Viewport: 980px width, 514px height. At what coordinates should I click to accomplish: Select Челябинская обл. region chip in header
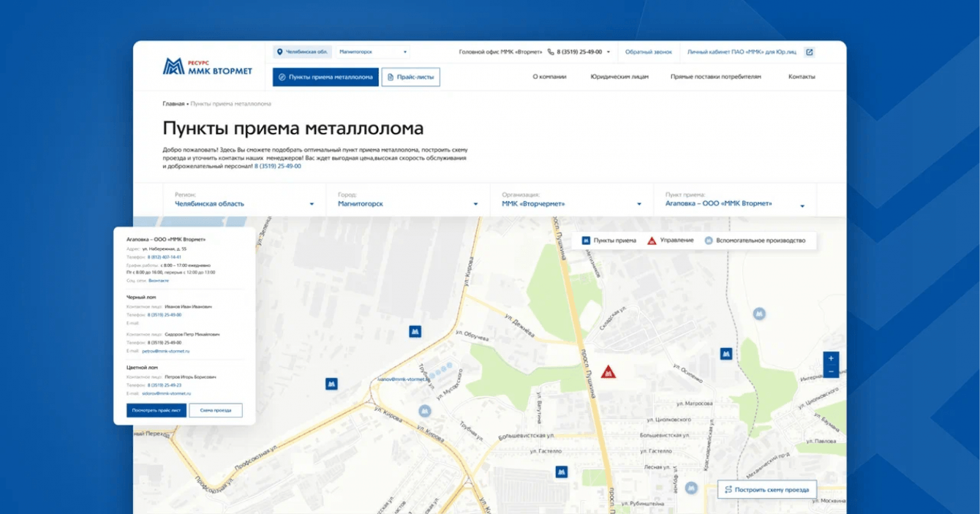pyautogui.click(x=303, y=52)
